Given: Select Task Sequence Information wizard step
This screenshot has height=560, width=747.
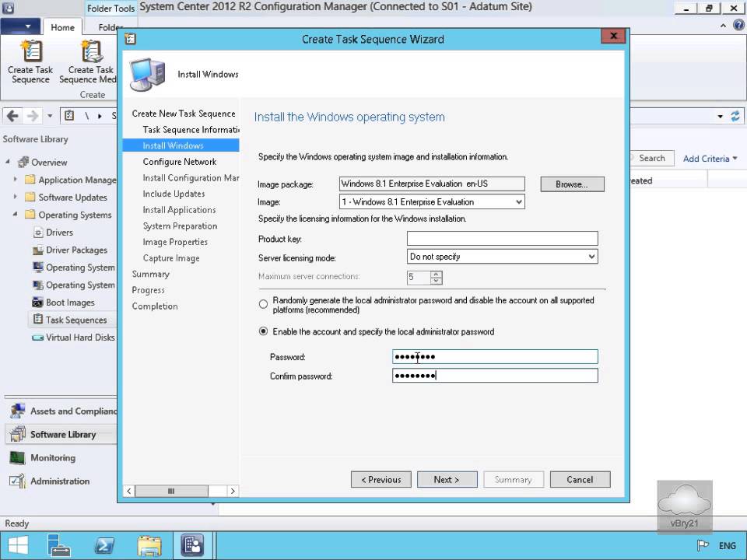Looking at the screenshot, I should [191, 130].
